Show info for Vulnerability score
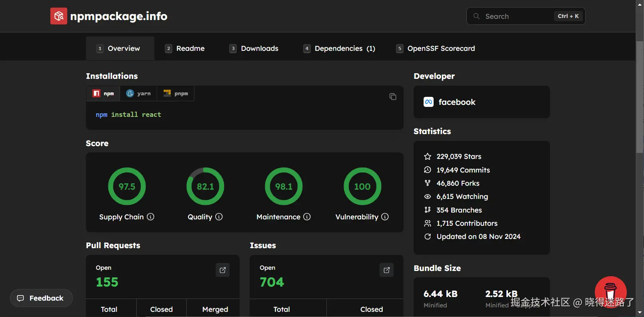The height and width of the screenshot is (317, 644). [385, 217]
